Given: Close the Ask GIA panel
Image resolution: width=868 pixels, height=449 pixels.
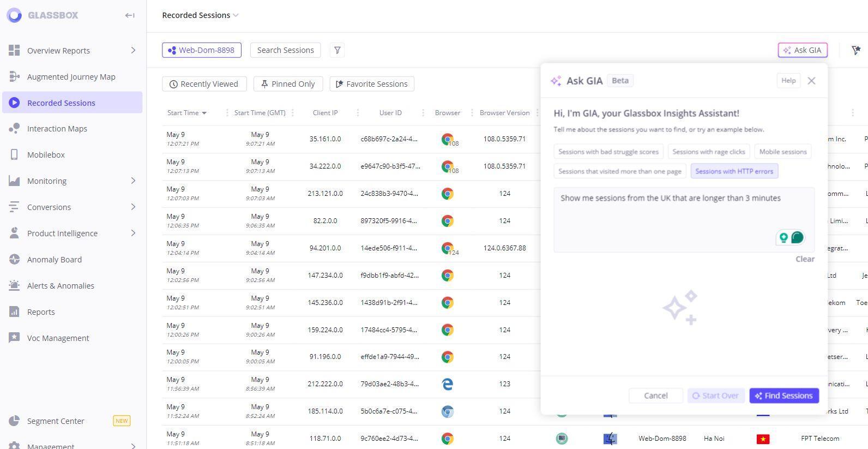Looking at the screenshot, I should point(811,81).
